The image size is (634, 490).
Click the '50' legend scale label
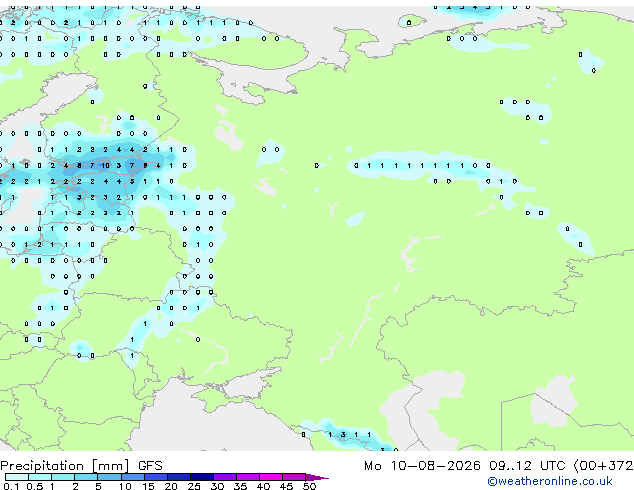[309, 486]
